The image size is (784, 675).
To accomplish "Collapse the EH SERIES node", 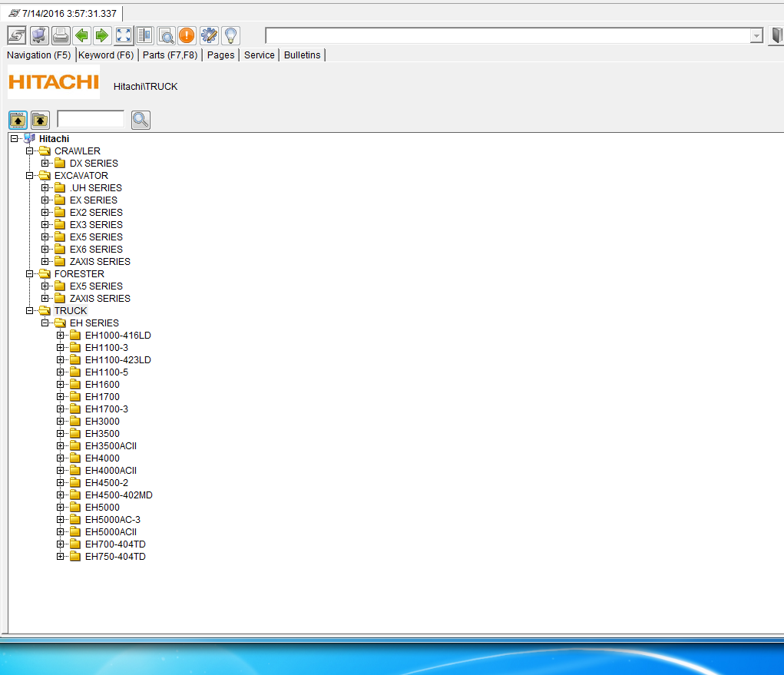I will [45, 323].
